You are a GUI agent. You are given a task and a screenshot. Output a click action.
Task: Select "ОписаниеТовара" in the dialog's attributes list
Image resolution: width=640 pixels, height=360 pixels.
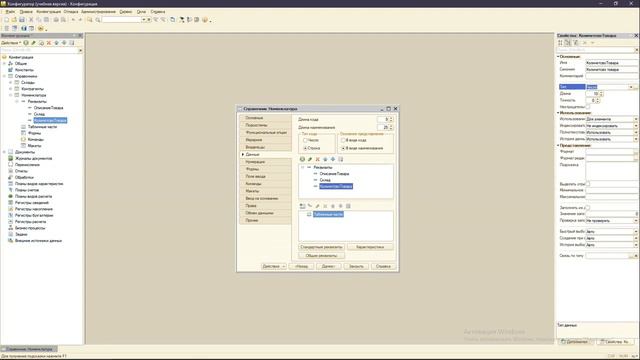pos(334,174)
